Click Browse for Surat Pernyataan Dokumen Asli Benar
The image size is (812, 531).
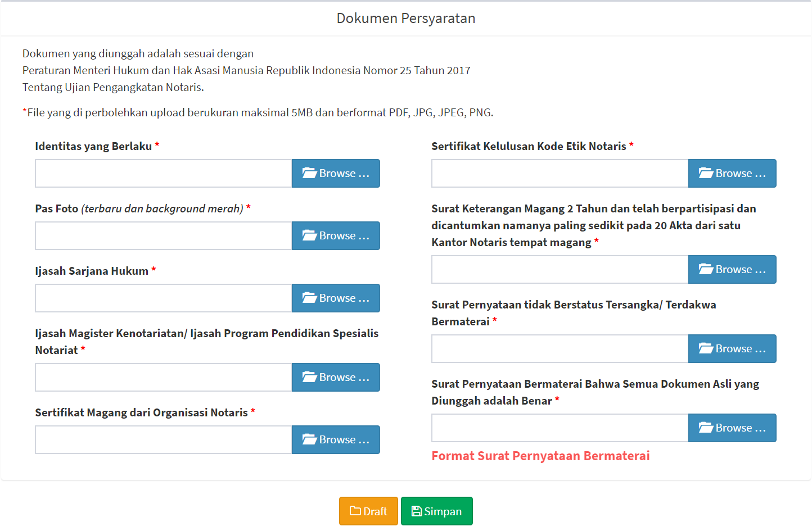pyautogui.click(x=732, y=428)
